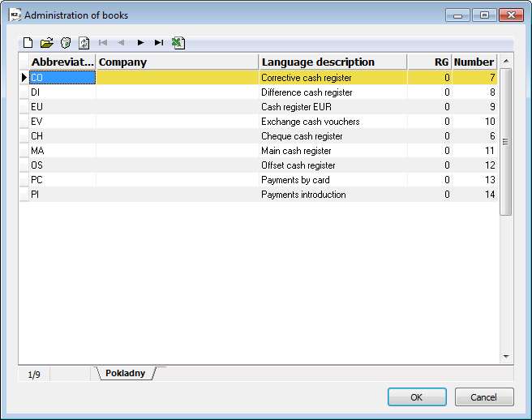Click the Delete recycle bin toolbar icon
This screenshot has width=532, height=420.
coord(66,43)
